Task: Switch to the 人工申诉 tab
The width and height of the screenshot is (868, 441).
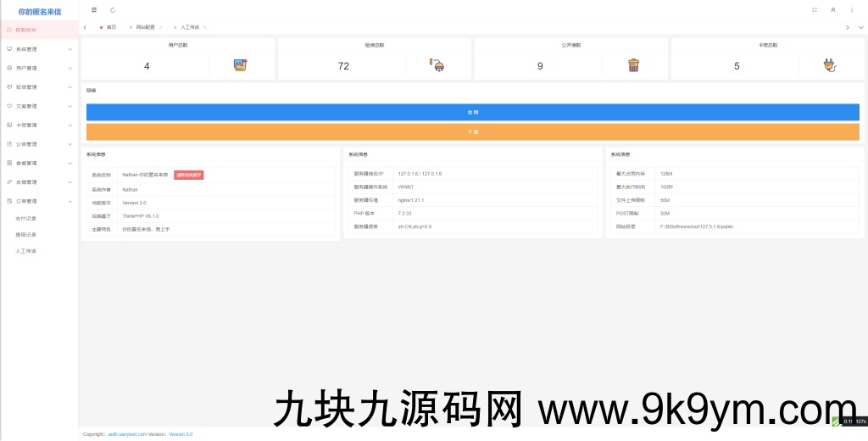Action: 190,27
